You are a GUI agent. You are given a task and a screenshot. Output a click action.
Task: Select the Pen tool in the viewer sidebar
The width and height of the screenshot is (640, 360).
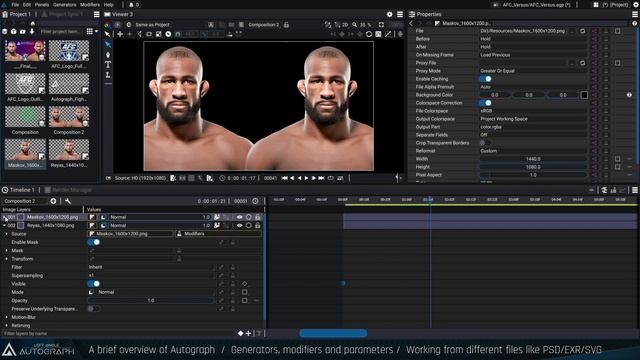108,54
